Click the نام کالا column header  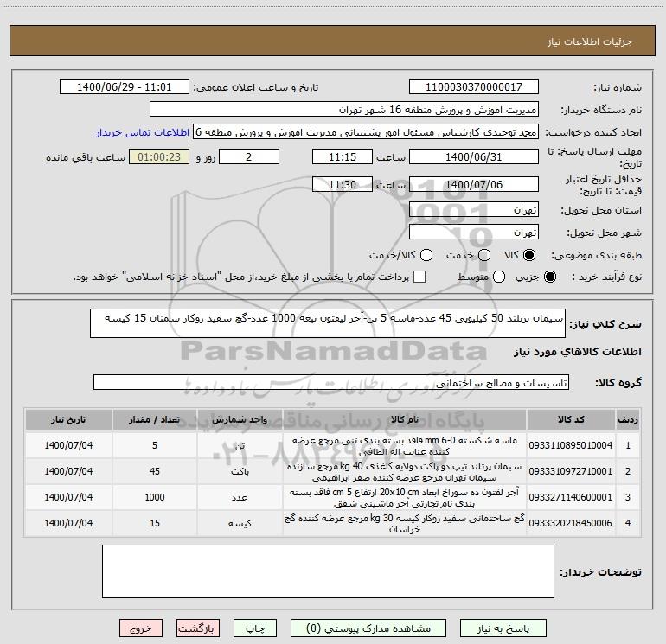coord(405,419)
